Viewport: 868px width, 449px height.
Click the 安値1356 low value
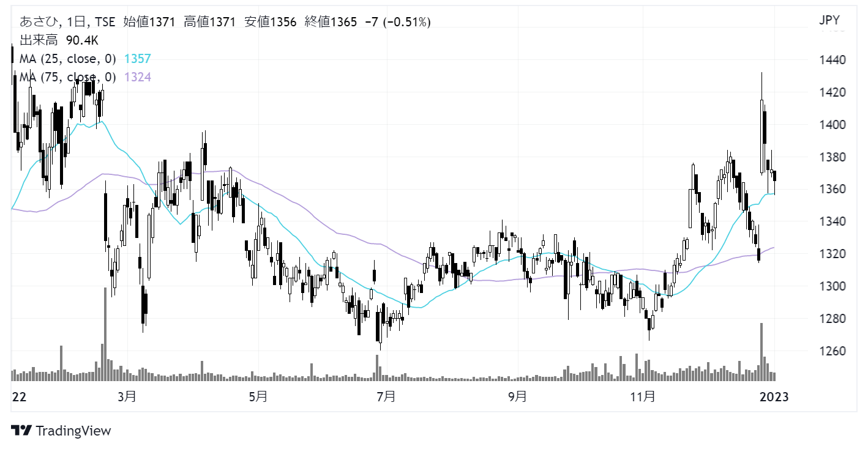click(x=270, y=22)
